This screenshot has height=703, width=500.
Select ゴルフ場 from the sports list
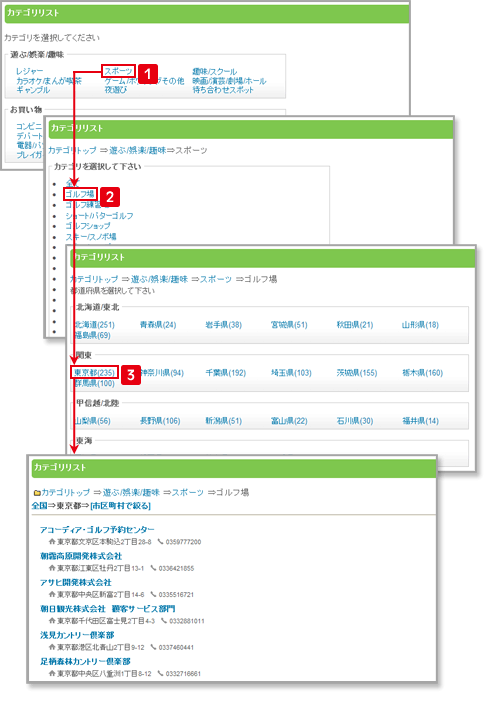pos(80,194)
